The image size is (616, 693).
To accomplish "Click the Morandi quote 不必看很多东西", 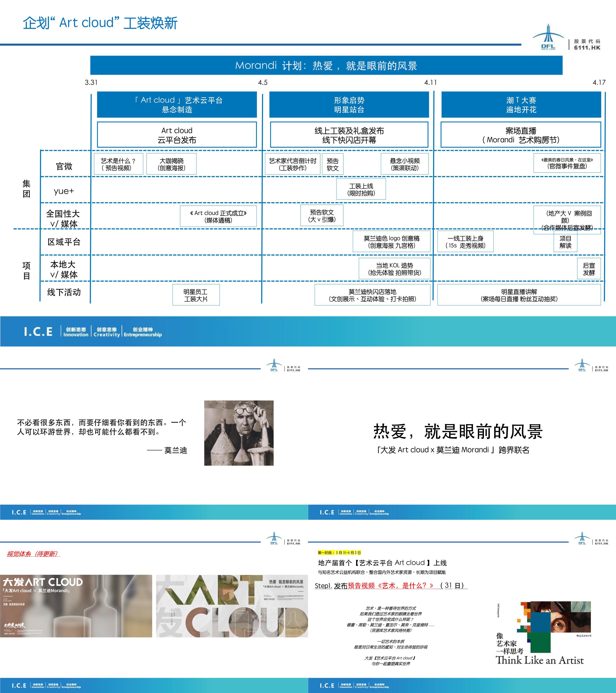I will (x=102, y=427).
